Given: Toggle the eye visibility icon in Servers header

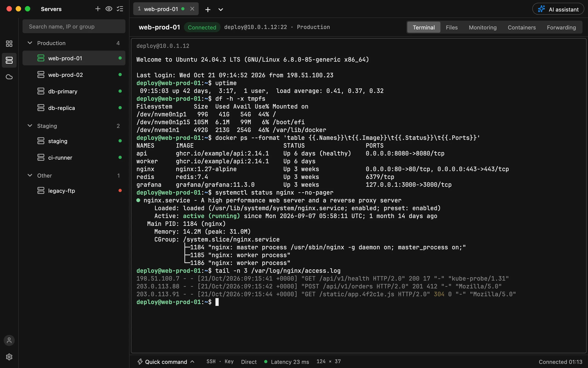Looking at the screenshot, I should 109,9.
